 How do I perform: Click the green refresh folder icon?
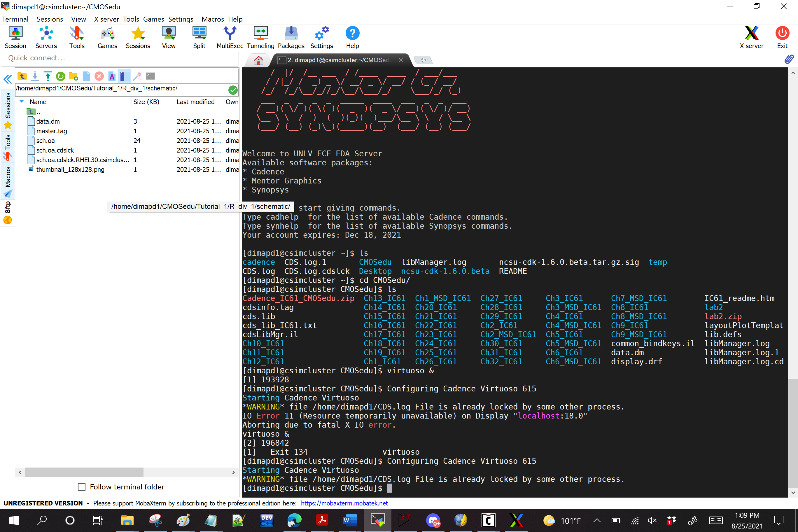pos(61,76)
